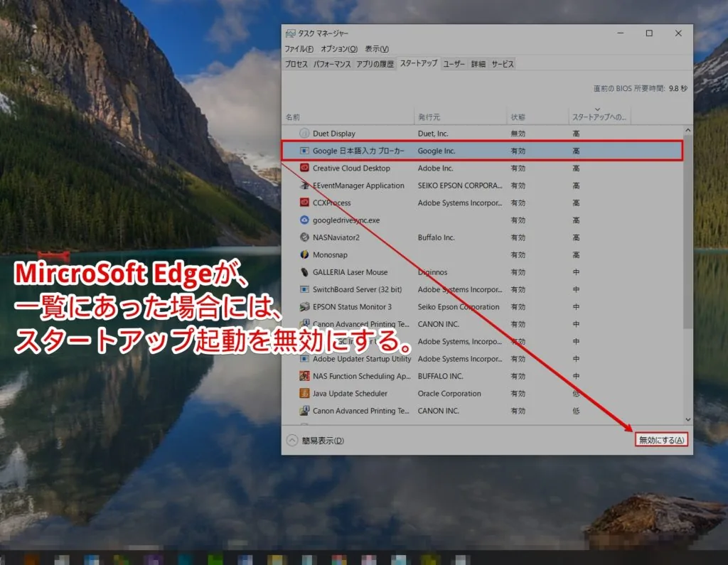Switch to the サービス tab
Screen dimensions: 728x565
pos(503,64)
